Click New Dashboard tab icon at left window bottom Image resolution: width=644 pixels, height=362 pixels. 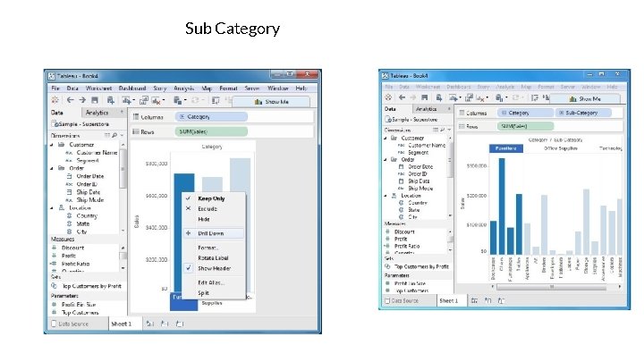tap(165, 324)
